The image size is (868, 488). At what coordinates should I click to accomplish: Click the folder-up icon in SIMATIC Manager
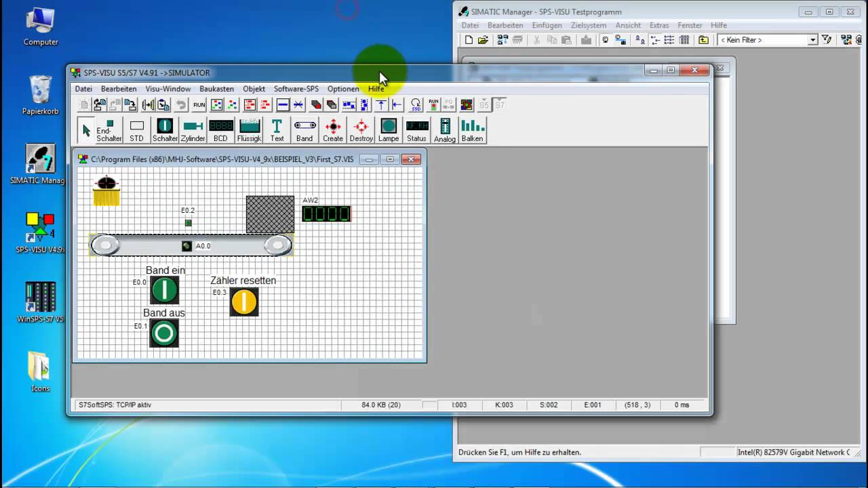(x=704, y=40)
